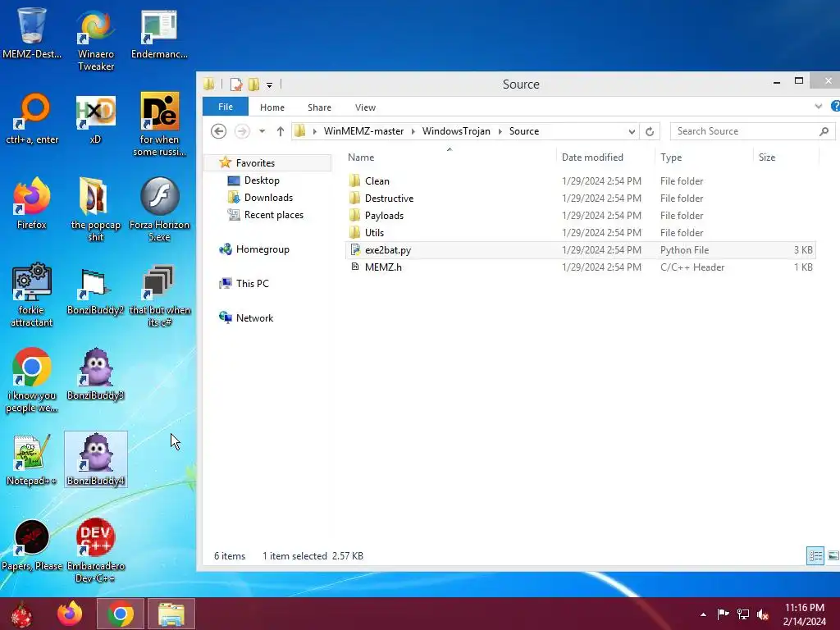
Task: Open the Endermanc desktop shortcut
Action: (x=159, y=33)
